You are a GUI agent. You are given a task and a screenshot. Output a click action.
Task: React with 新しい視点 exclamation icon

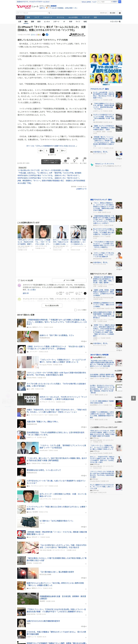click(x=83, y=161)
